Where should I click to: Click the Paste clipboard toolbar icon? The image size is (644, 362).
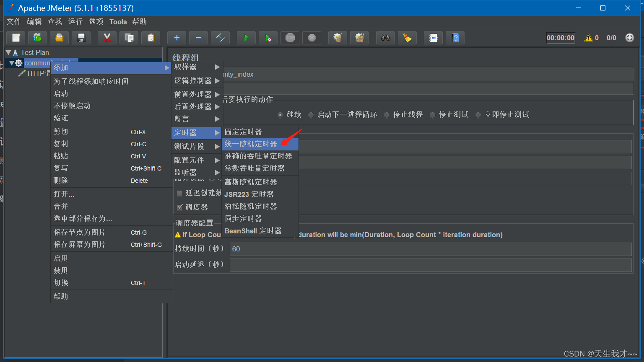click(151, 38)
